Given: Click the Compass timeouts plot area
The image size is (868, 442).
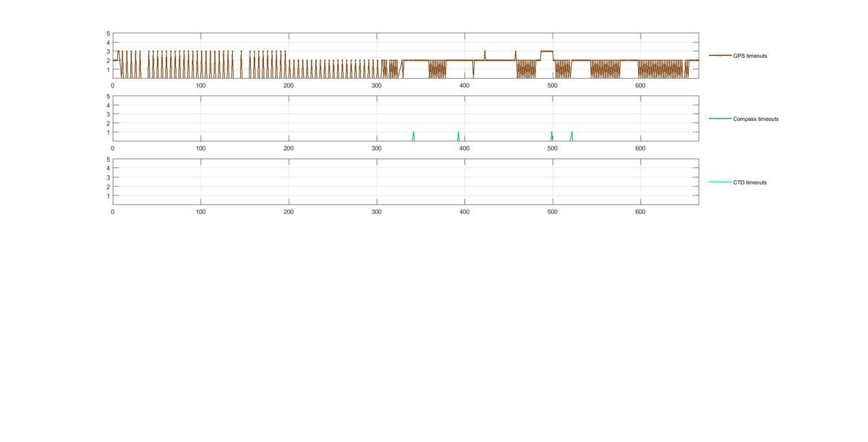Looking at the screenshot, I should point(406,118).
